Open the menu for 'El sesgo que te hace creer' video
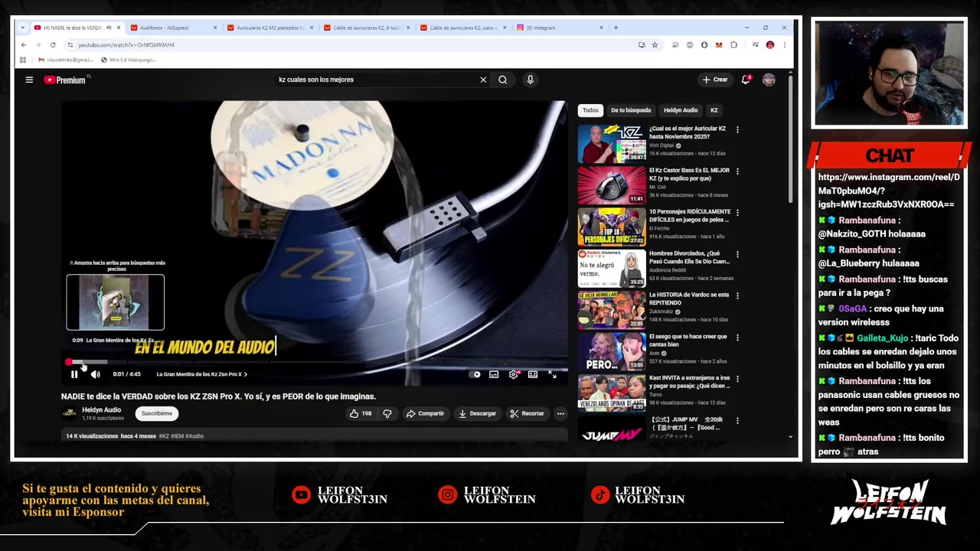Image resolution: width=980 pixels, height=551 pixels. click(737, 337)
